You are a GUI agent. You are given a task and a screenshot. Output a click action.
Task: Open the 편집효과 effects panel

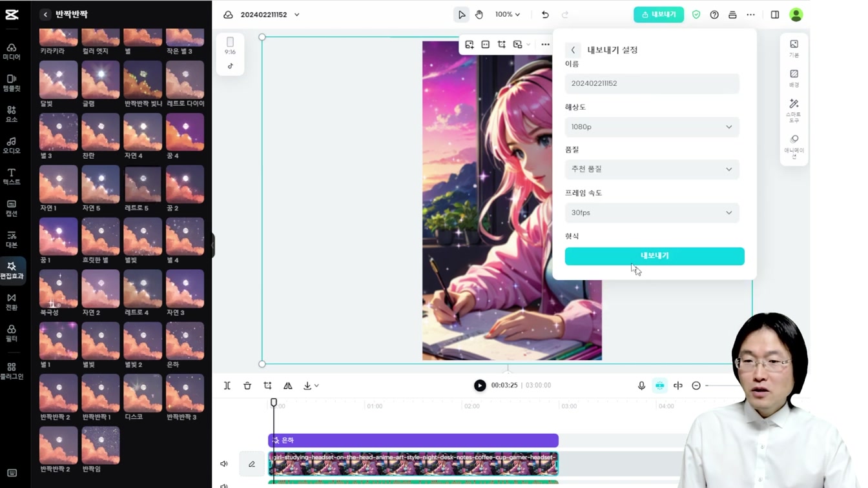(12, 270)
